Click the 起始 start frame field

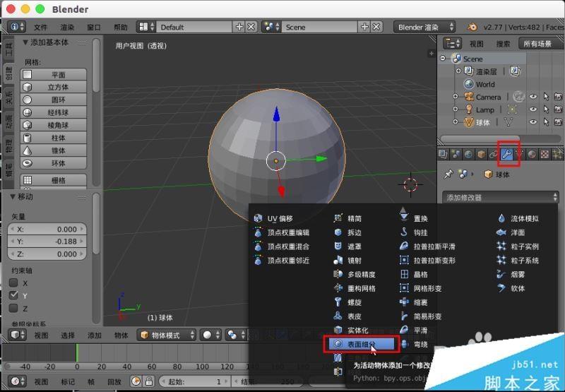point(195,381)
